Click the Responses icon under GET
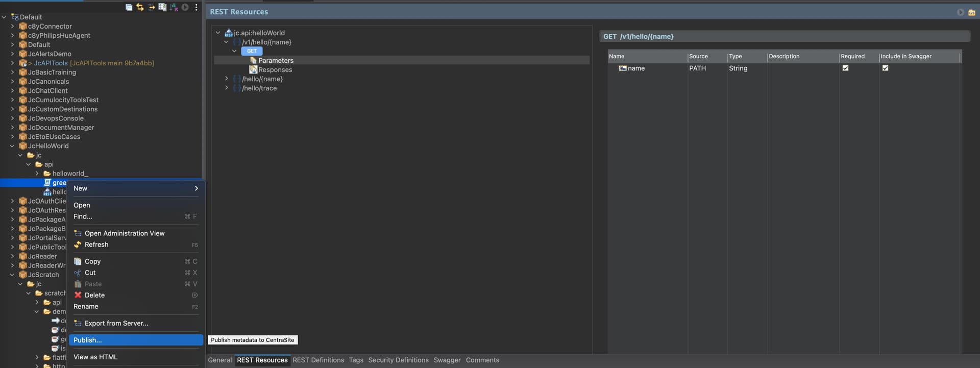The image size is (980, 368). coord(253,69)
